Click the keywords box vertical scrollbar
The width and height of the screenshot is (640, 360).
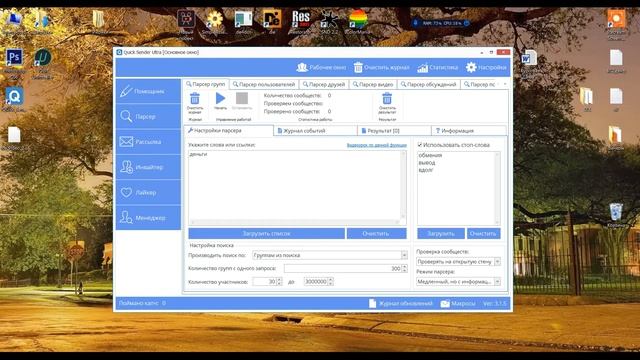click(x=403, y=185)
